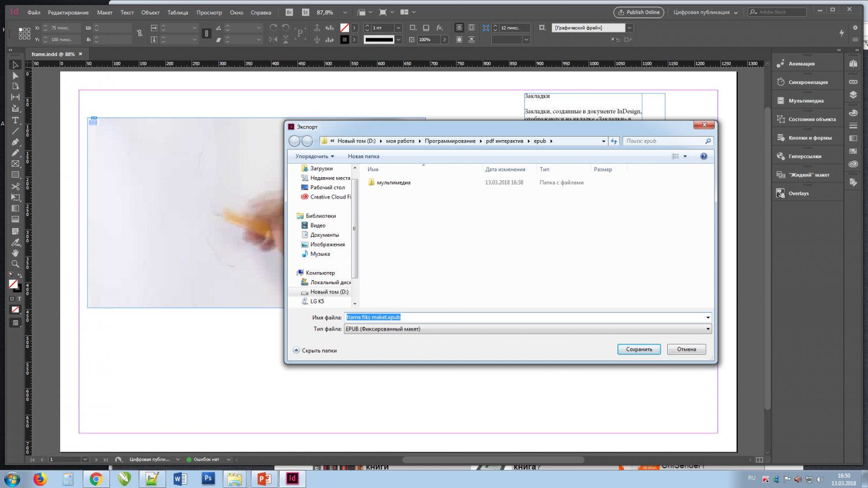Select the Gradient Swatch tool
The height and width of the screenshot is (488, 868).
(16, 208)
